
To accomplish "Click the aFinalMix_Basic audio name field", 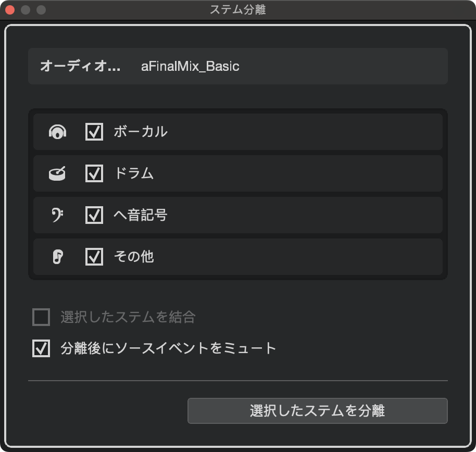I will [x=190, y=67].
